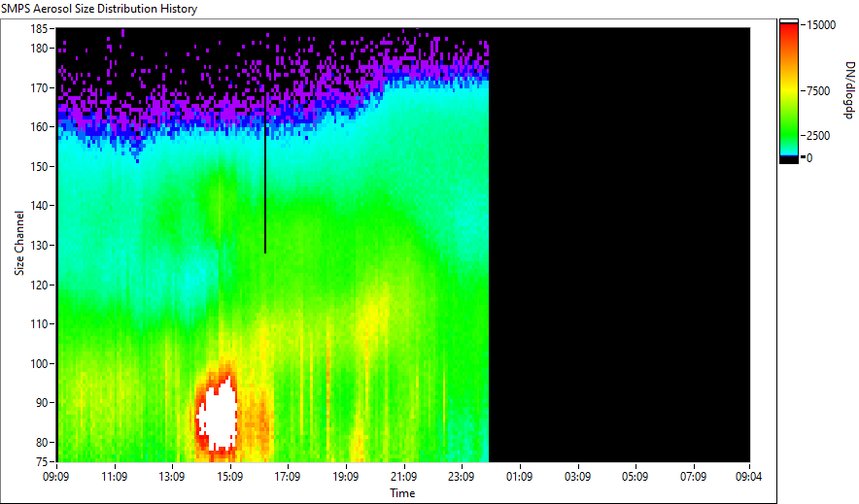Screen dimensions: 859x504
Task: Click the 150 size channel axis label
Action: pyautogui.click(x=40, y=166)
